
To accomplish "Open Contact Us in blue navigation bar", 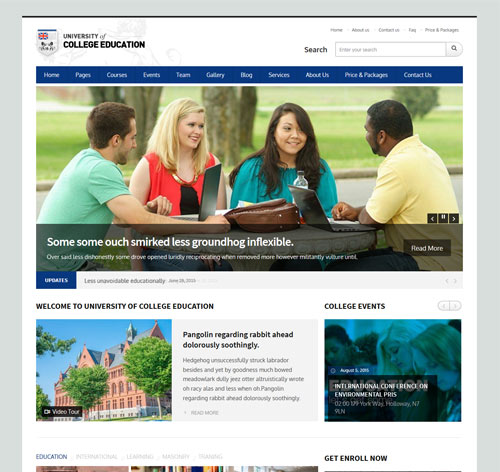I will pos(418,75).
